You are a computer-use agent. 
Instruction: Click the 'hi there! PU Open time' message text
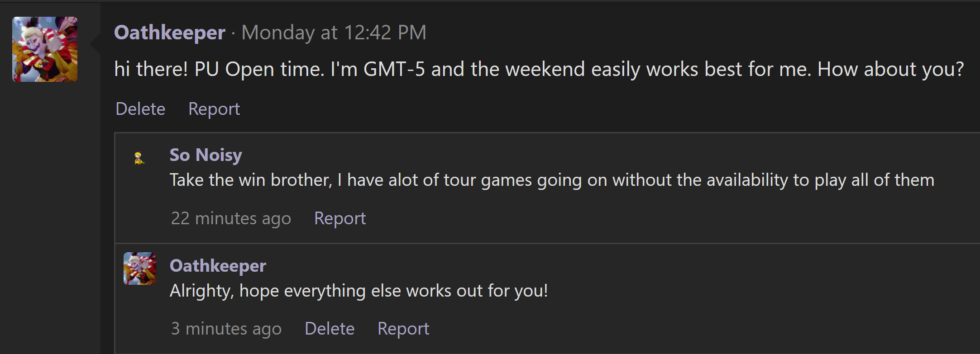click(x=539, y=69)
